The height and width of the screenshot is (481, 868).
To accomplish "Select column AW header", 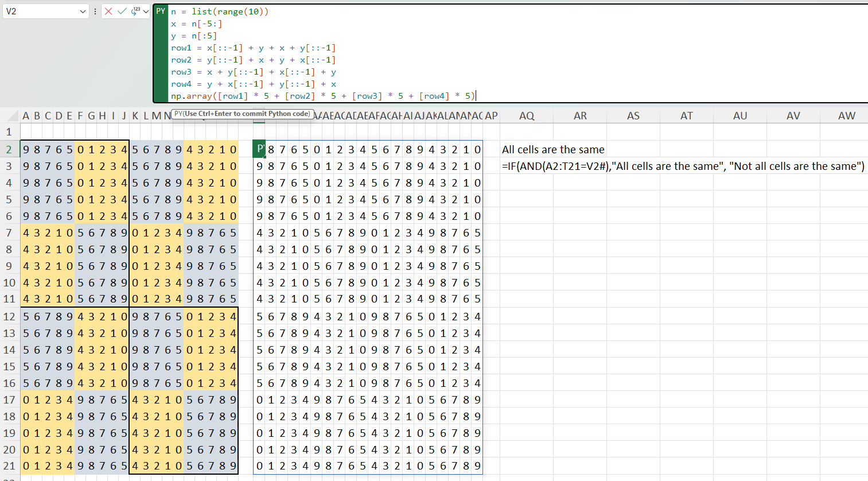I will point(847,116).
